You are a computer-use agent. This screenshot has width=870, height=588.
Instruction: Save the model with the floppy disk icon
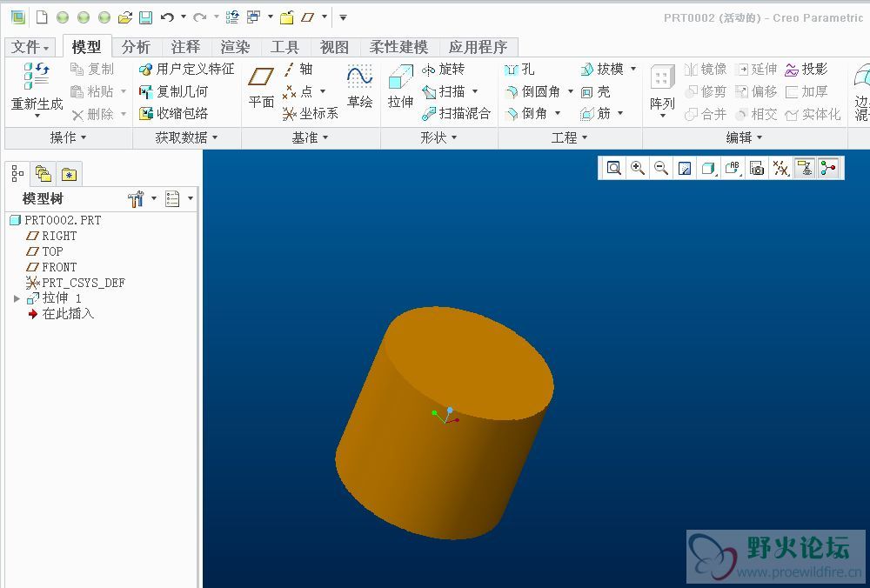pyautogui.click(x=145, y=17)
